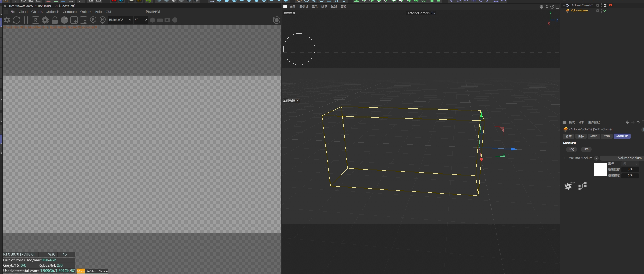Open the Options menu in Live Viewer
Screen dimensions: 644x274
86,12
